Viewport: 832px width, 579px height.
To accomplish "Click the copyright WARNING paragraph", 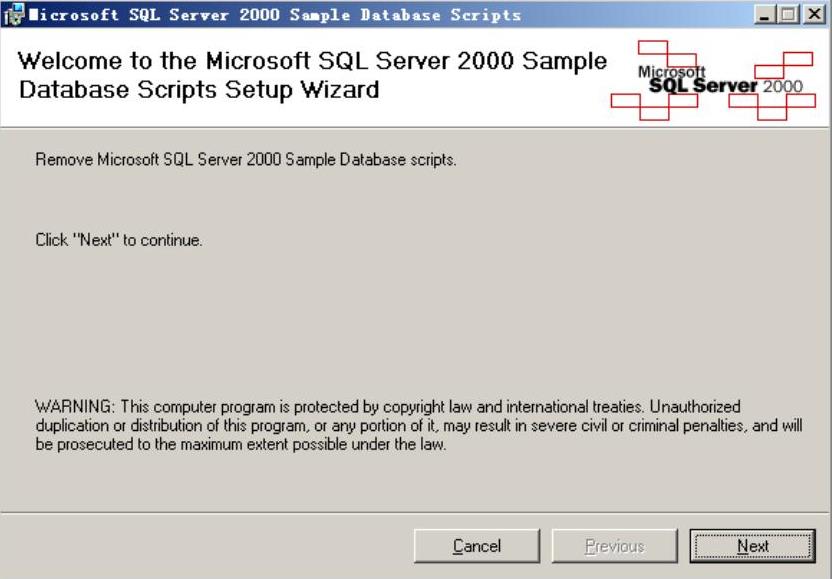I will pos(418,426).
